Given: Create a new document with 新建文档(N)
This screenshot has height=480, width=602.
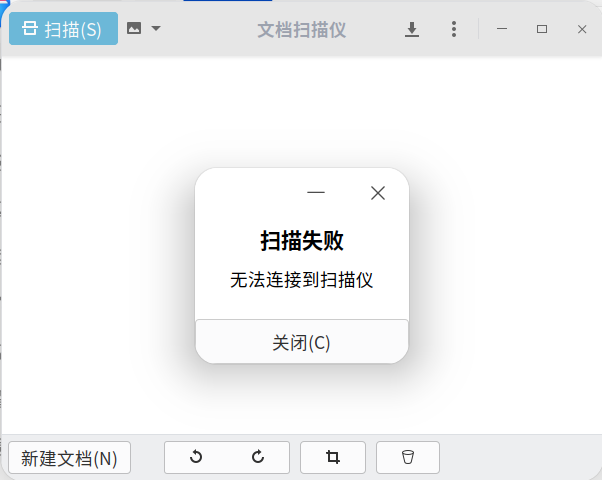Looking at the screenshot, I should tap(69, 458).
